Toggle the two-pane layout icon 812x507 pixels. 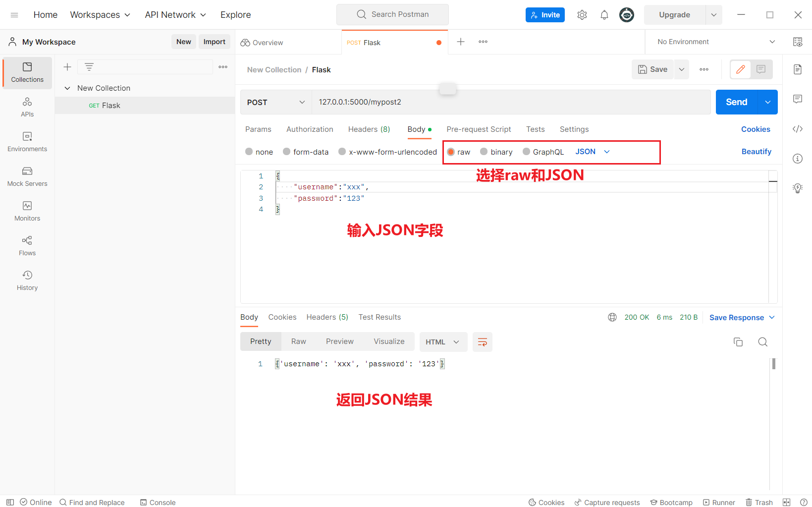click(x=786, y=502)
